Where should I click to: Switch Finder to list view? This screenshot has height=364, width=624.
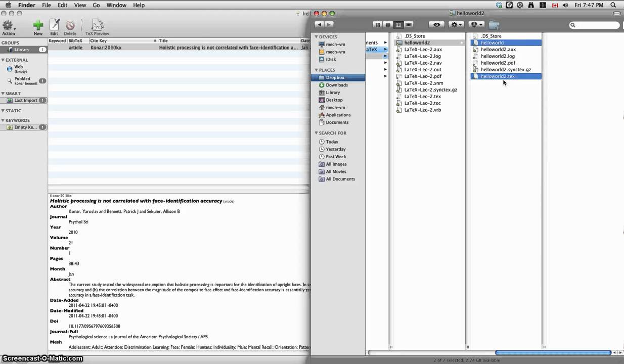click(x=388, y=25)
